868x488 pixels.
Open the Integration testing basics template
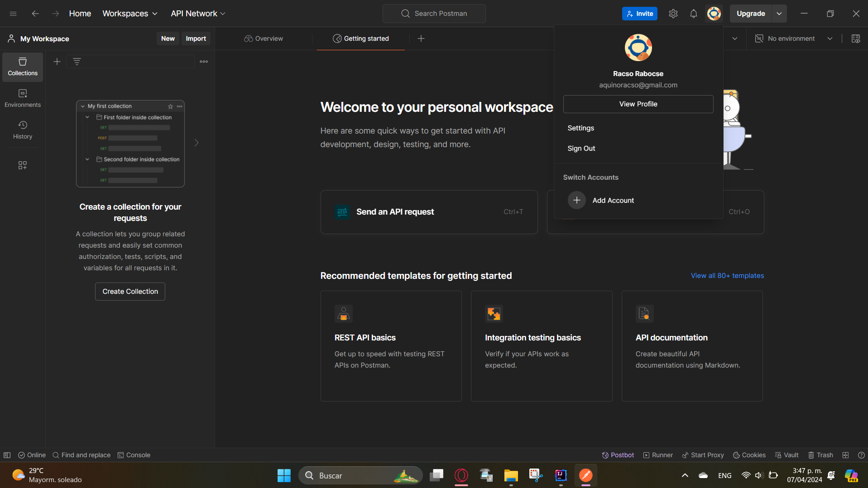(542, 346)
